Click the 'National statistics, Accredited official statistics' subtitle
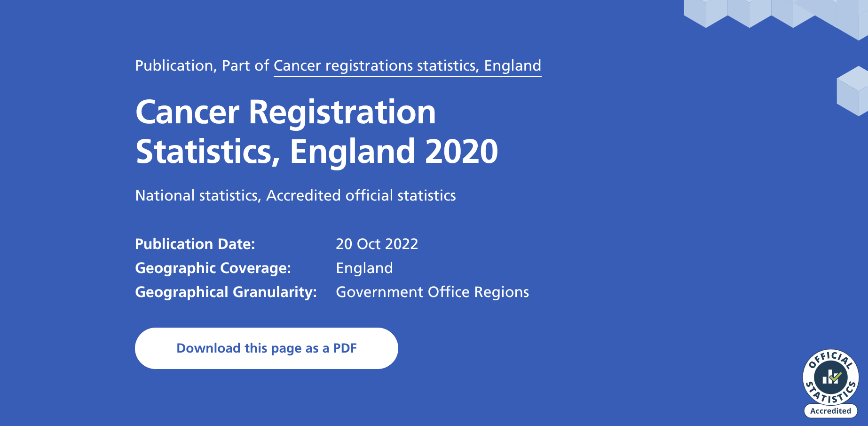 pos(295,195)
